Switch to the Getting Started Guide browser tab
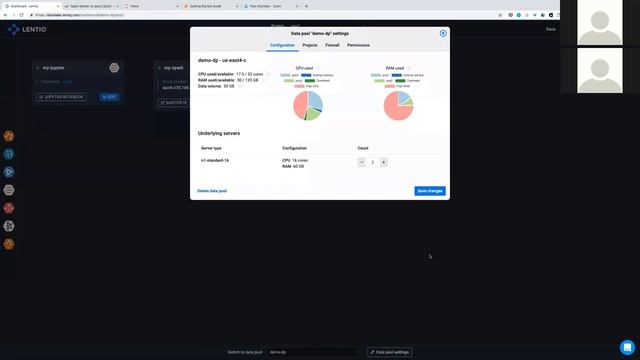This screenshot has height=360, width=640. (x=211, y=6)
